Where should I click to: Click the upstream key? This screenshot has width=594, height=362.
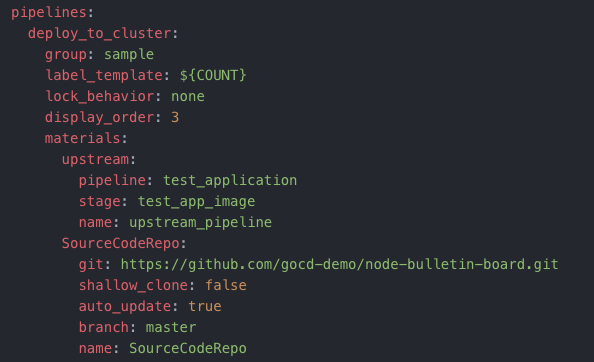coord(95,159)
